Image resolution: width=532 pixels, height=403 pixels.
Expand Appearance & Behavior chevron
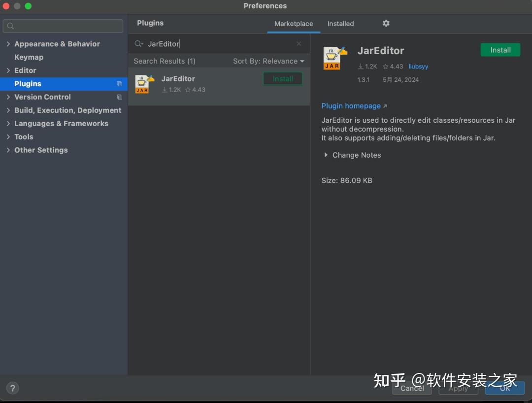click(8, 44)
